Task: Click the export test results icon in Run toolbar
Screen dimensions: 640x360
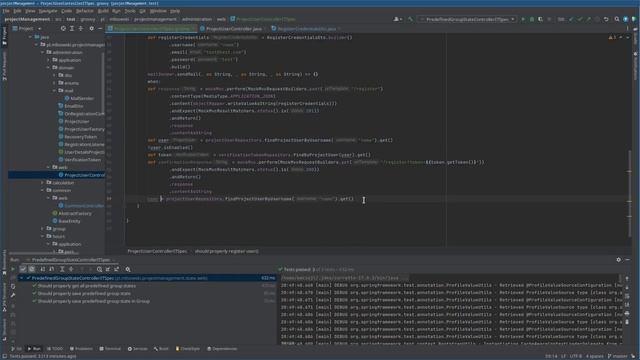Action: [117, 269]
